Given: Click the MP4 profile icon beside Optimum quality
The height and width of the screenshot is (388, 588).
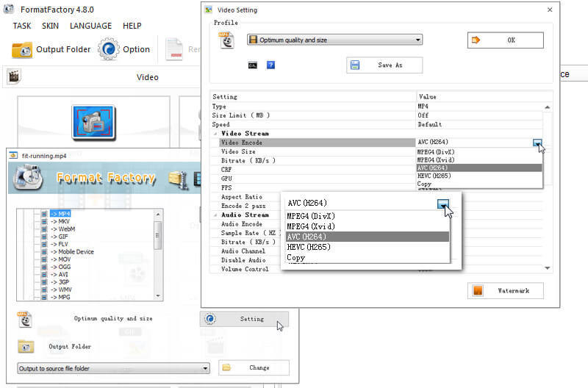Looking at the screenshot, I should point(25,320).
